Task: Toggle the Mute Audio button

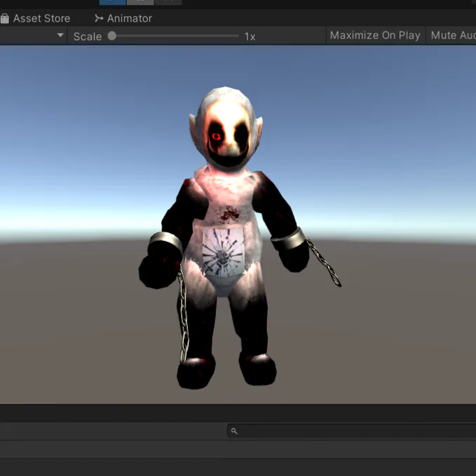Action: tap(452, 35)
